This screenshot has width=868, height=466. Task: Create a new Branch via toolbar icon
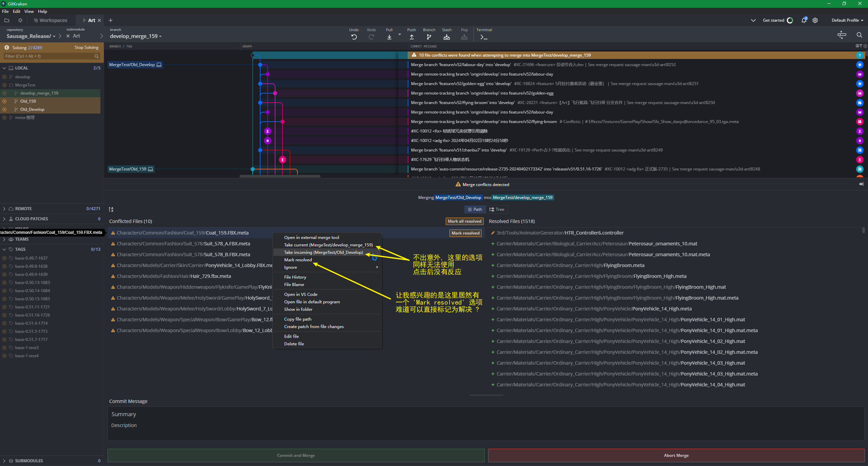pos(429,37)
